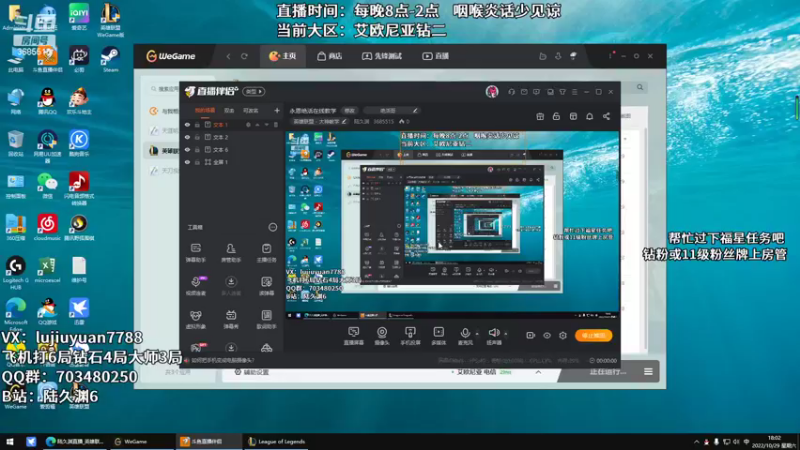Image resolution: width=800 pixels, height=450 pixels.
Task: Open WeGame hamburger menu at bottom right
Action: (648, 372)
